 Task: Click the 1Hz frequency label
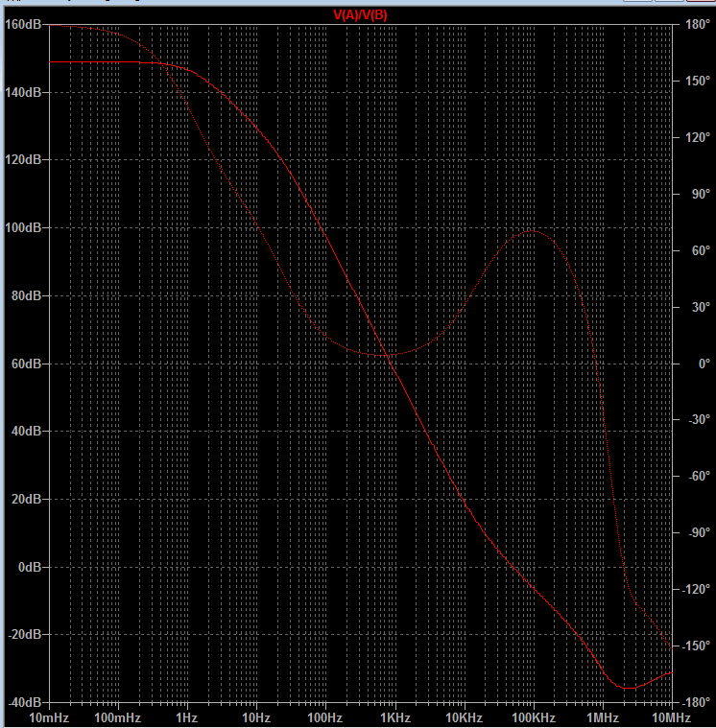[187, 717]
